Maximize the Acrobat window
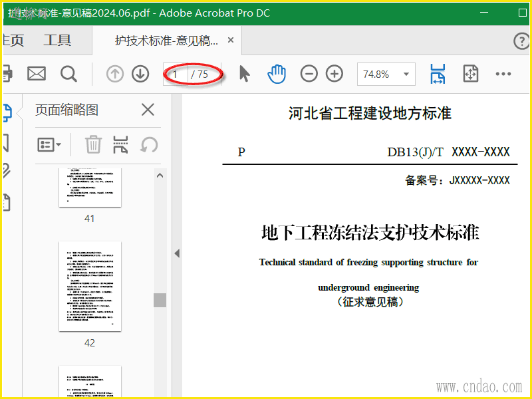The width and height of the screenshot is (532, 399). click(x=523, y=13)
